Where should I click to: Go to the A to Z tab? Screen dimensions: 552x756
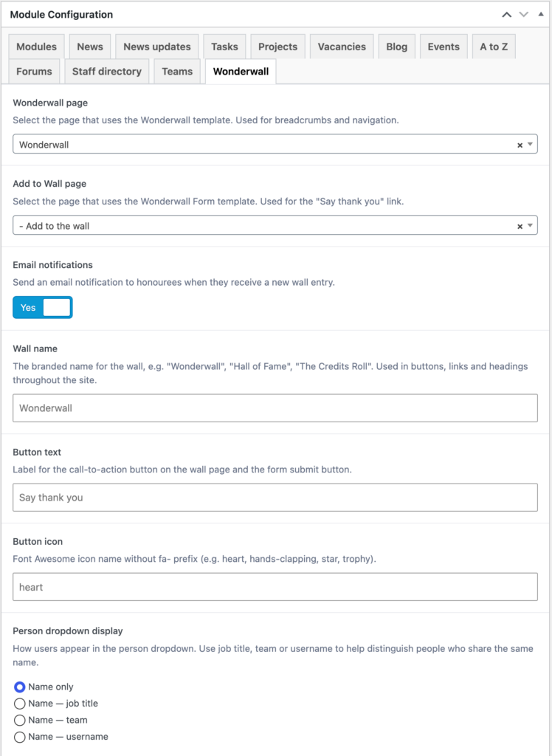tap(494, 47)
